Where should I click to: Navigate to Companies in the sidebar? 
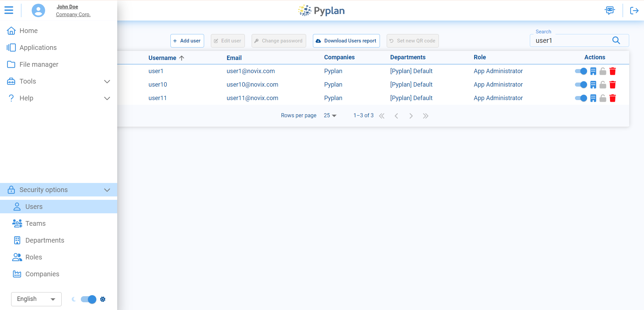(42, 274)
